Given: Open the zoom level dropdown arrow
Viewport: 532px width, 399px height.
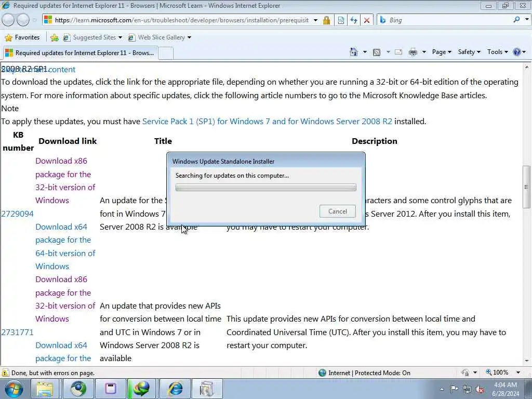Looking at the screenshot, I should pos(518,373).
